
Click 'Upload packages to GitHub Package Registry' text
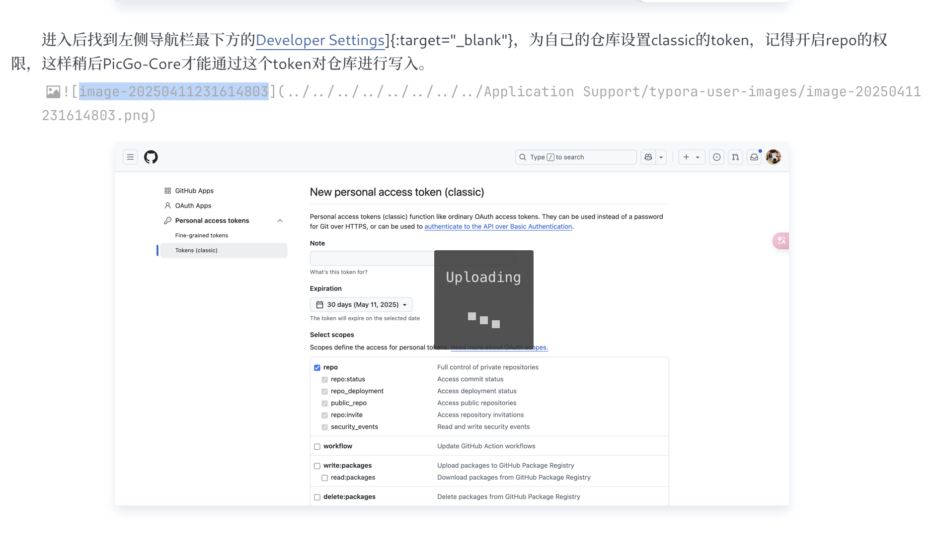[506, 466]
